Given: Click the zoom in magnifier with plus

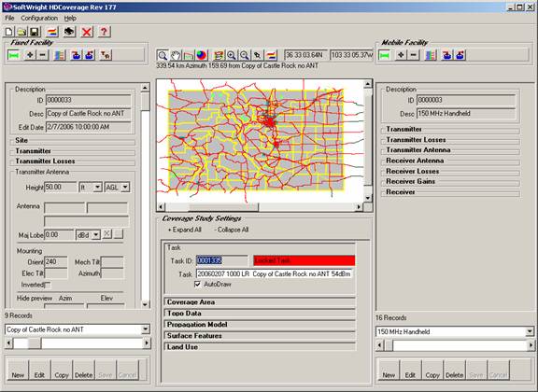Looking at the screenshot, I should point(232,55).
